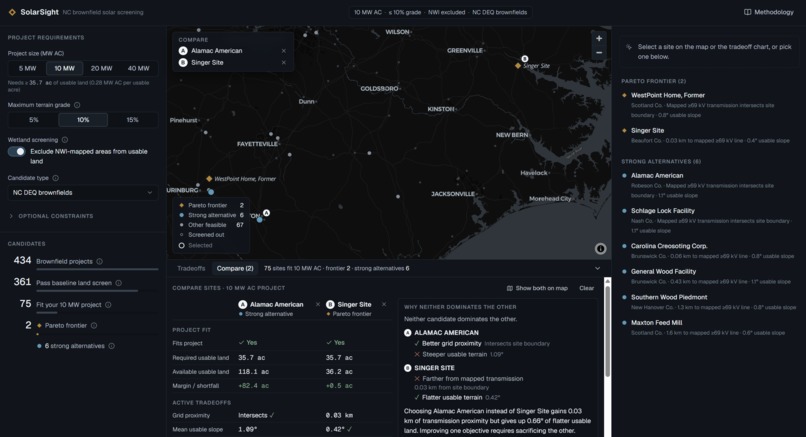This screenshot has height=437, width=806.
Task: Set maximum terrain grade to 15%
Action: (133, 120)
